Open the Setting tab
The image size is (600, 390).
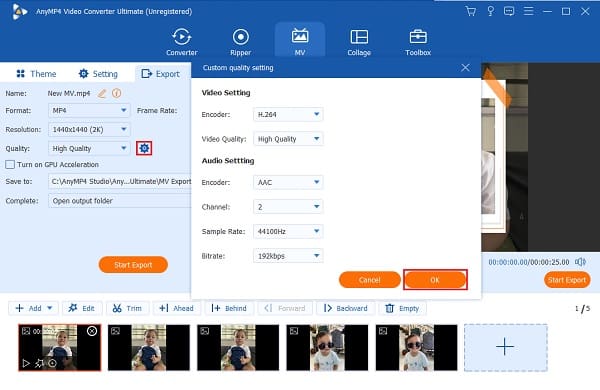pos(98,73)
